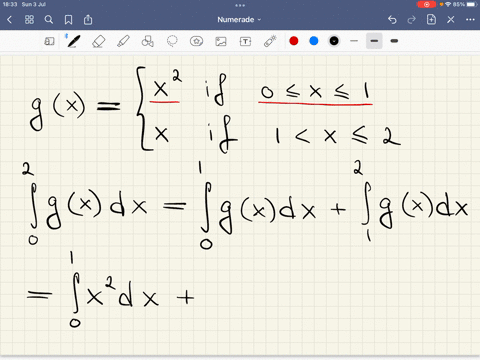Select the Laser pointer tool
Image resolution: width=480 pixels, height=360 pixels.
[270, 41]
